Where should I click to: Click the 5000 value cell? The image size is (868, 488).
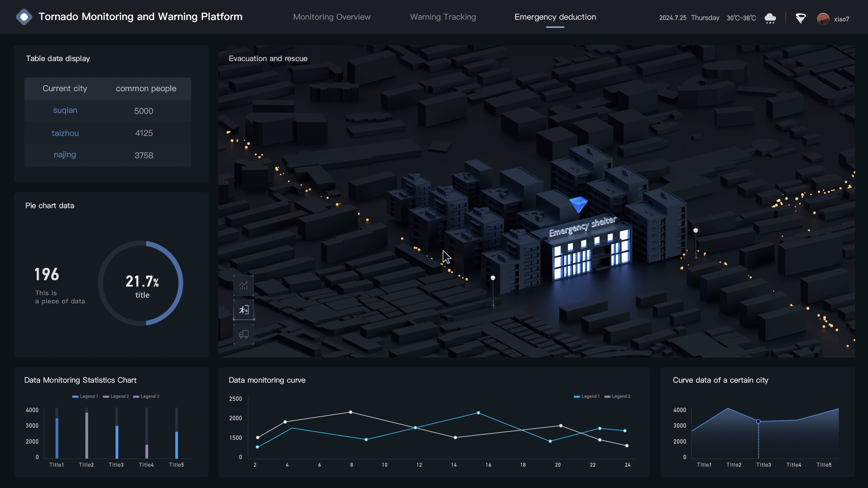[x=144, y=111]
